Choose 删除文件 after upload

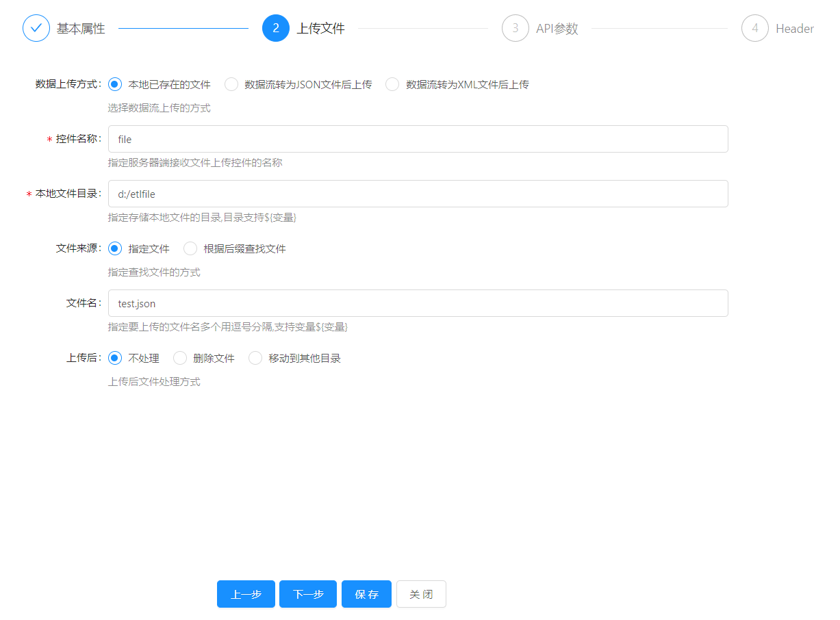click(x=180, y=358)
